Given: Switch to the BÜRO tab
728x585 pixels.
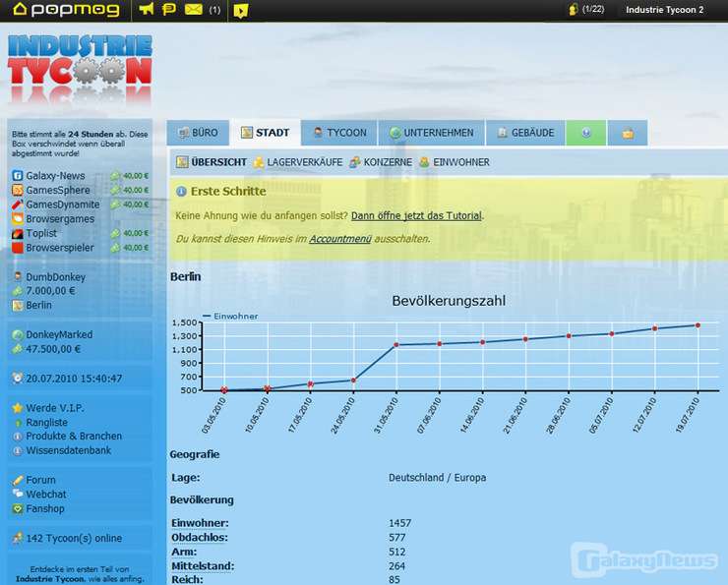Looking at the screenshot, I should 199,133.
